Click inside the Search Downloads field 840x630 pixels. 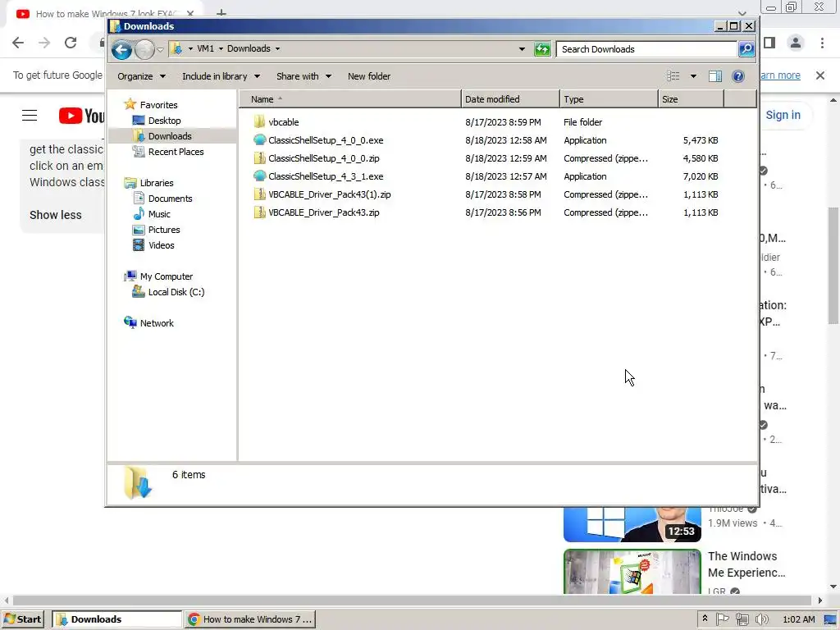coord(646,49)
